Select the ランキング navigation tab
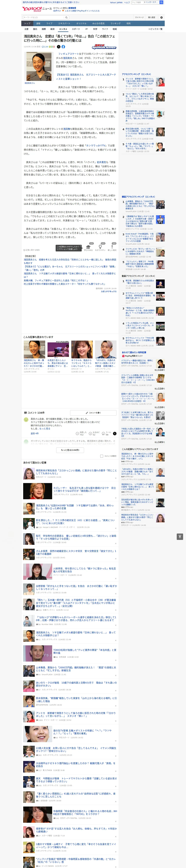The width and height of the screenshot is (186, 868). 115,23
